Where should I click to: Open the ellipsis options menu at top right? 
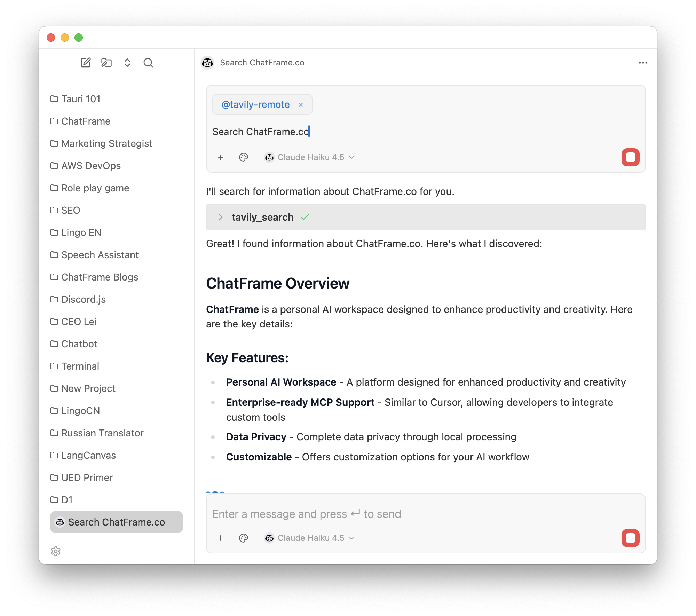click(x=643, y=63)
